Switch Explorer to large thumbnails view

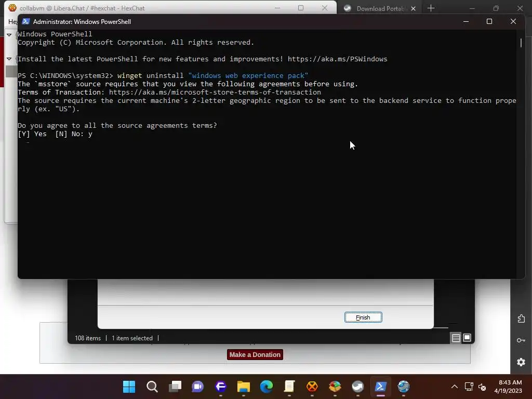pyautogui.click(x=467, y=338)
